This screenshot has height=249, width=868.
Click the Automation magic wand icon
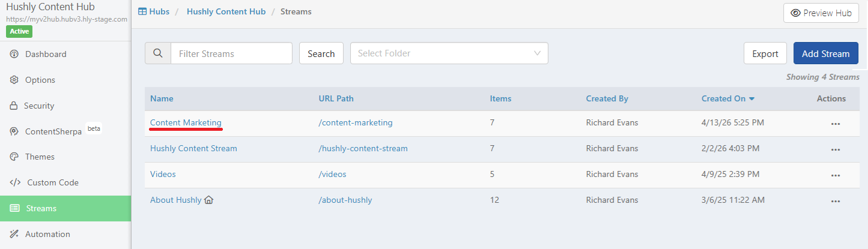coord(14,234)
